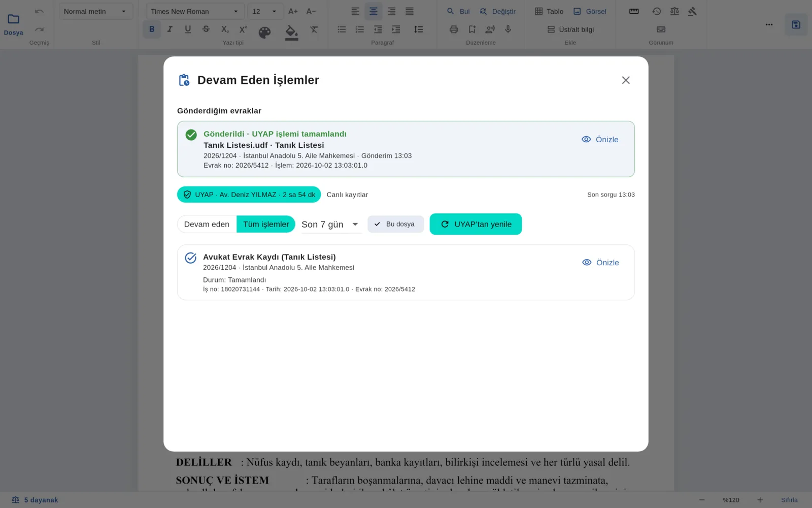
Task: Click the save disk icon
Action: [x=796, y=24]
